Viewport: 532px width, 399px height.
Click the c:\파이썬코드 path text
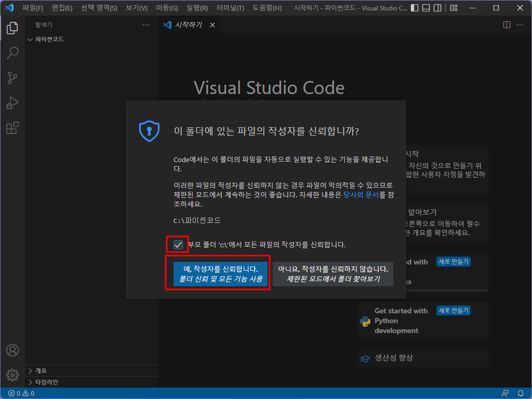coord(197,220)
